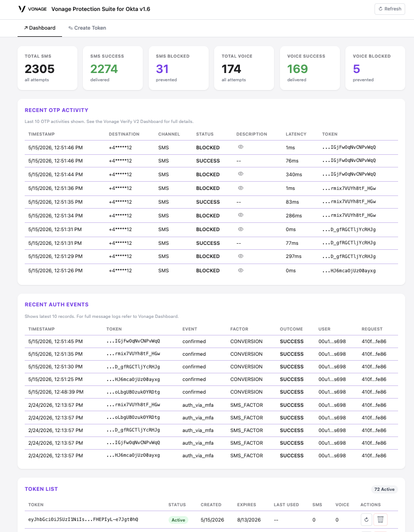Click the Recent Auth Events heading

coord(57,304)
